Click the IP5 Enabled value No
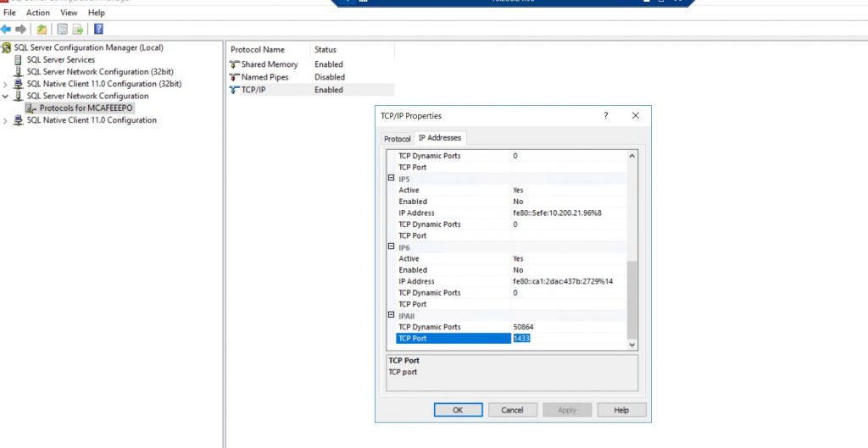The image size is (868, 448). 518,202
